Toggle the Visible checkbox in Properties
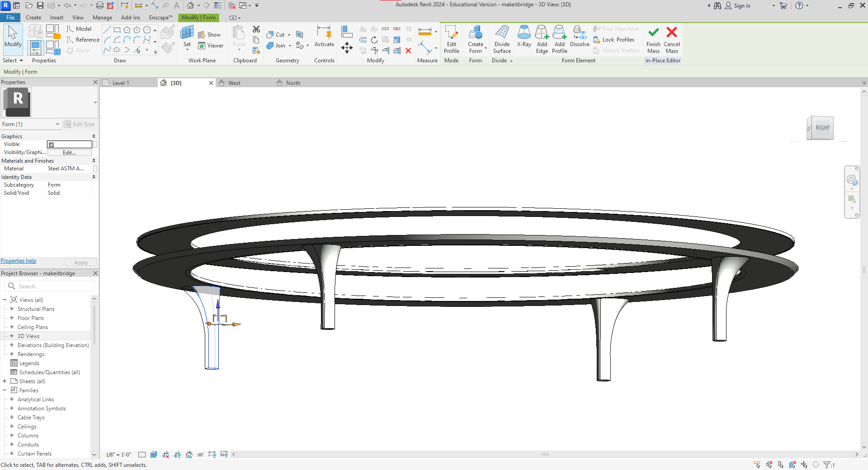 click(x=52, y=145)
